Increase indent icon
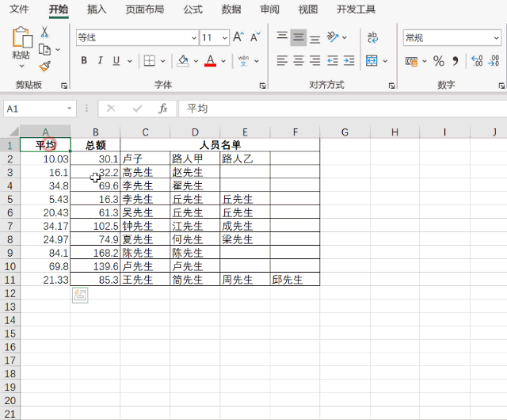This screenshot has width=507, height=420. point(349,60)
